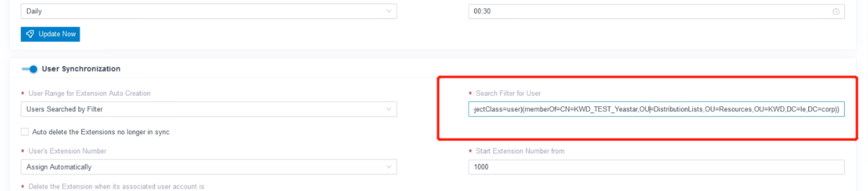
Task: Click the rocket icon in Update Now
Action: 30,34
